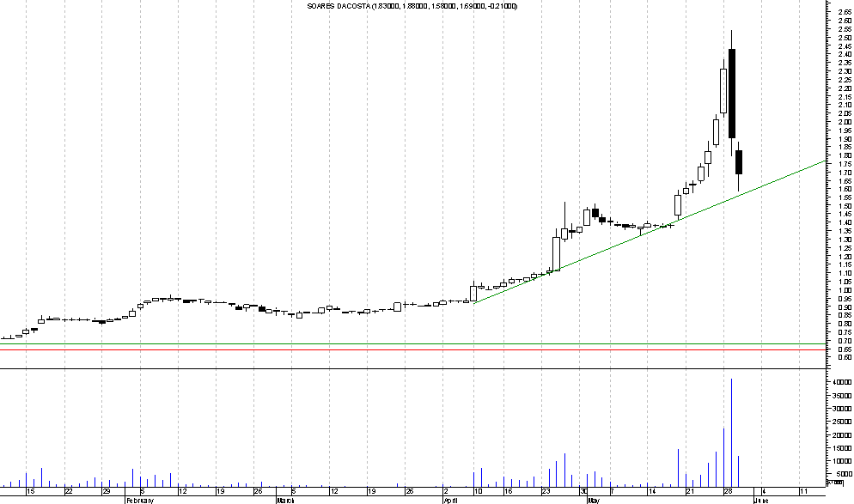The height and width of the screenshot is (504, 854).
Task: Click the 2.00 price axis label
Action: pos(845,122)
